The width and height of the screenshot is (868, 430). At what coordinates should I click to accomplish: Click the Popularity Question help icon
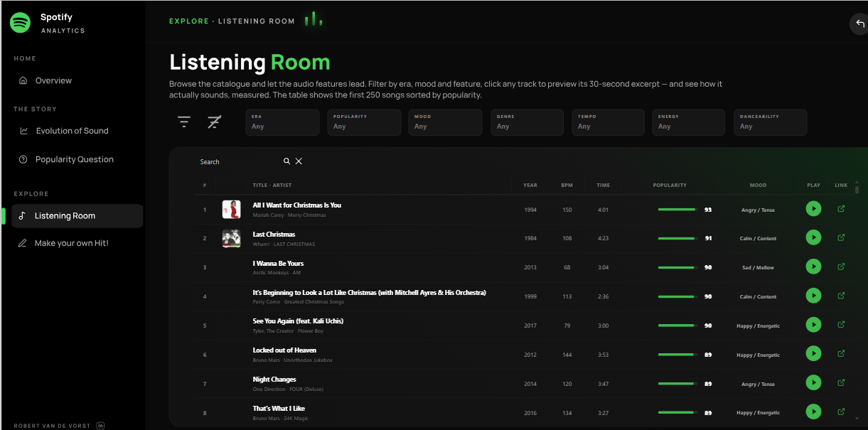click(23, 159)
